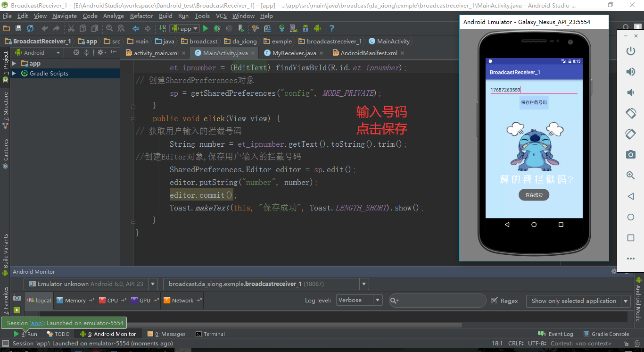
Task: Take a screen capture in Android Monitor
Action: point(17,298)
